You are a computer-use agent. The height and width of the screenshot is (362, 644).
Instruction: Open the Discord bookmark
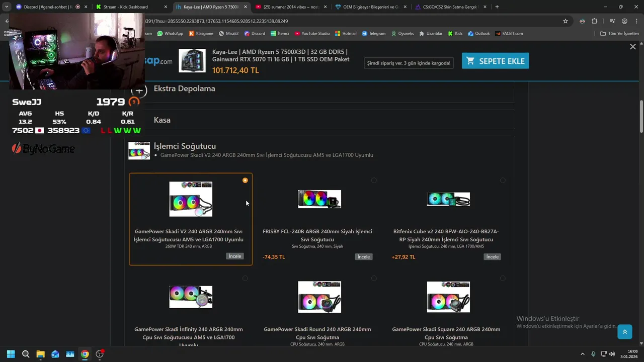tap(255, 34)
